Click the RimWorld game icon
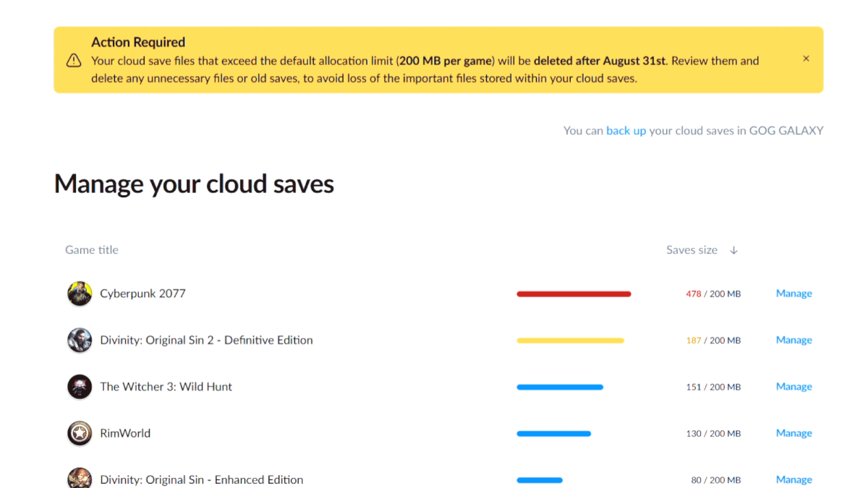 (x=80, y=433)
